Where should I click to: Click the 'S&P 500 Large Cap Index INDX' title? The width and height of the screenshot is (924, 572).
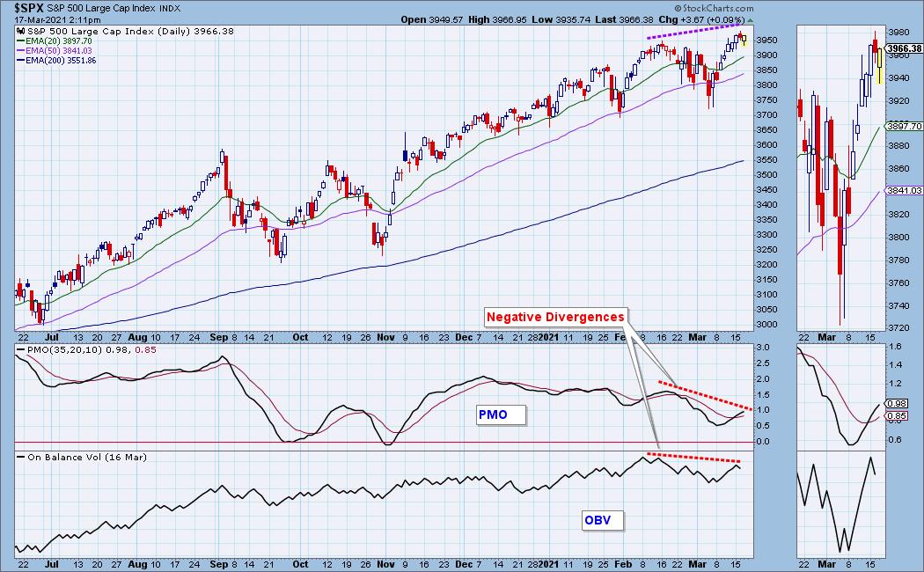114,9
